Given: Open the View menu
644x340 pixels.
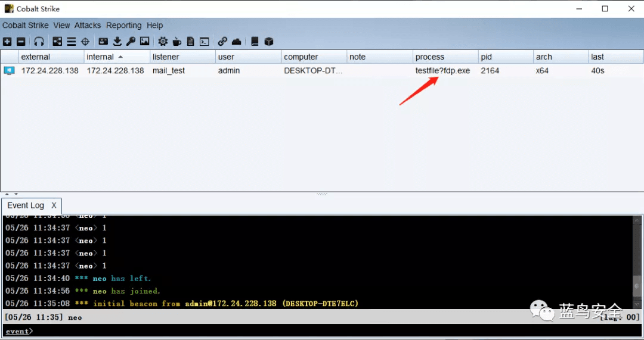Looking at the screenshot, I should [61, 26].
